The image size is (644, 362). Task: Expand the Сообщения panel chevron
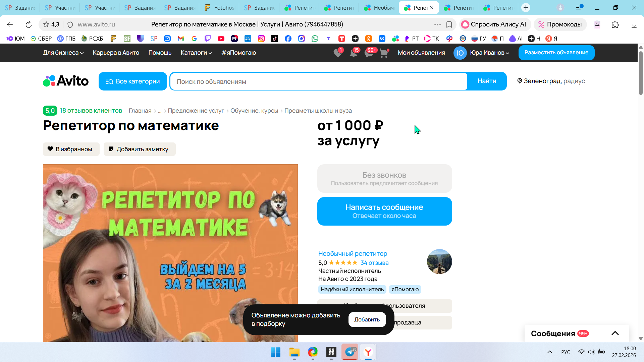[x=615, y=333]
